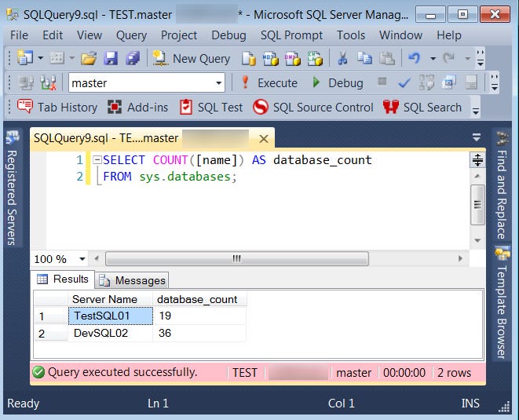This screenshot has width=519, height=420.
Task: Click the Execute button
Action: (269, 82)
